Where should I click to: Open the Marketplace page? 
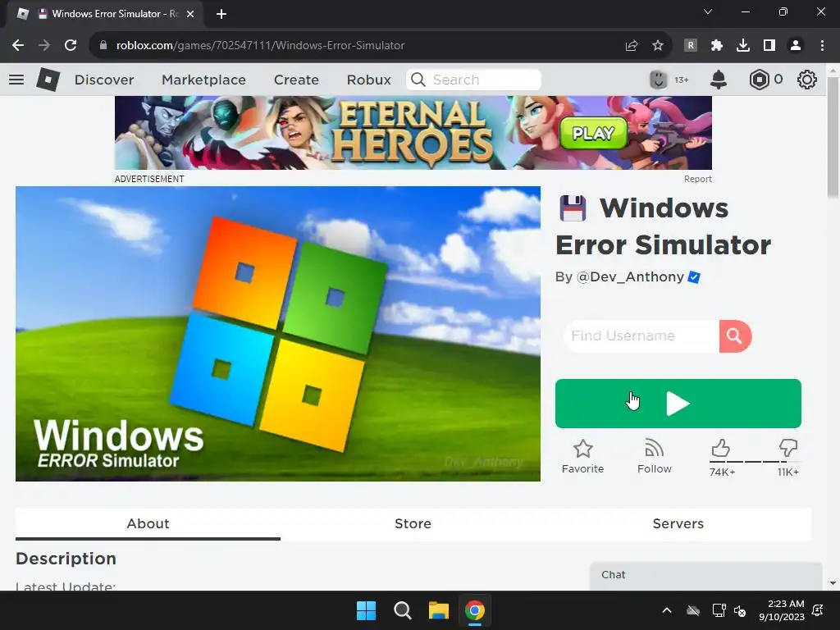203,80
